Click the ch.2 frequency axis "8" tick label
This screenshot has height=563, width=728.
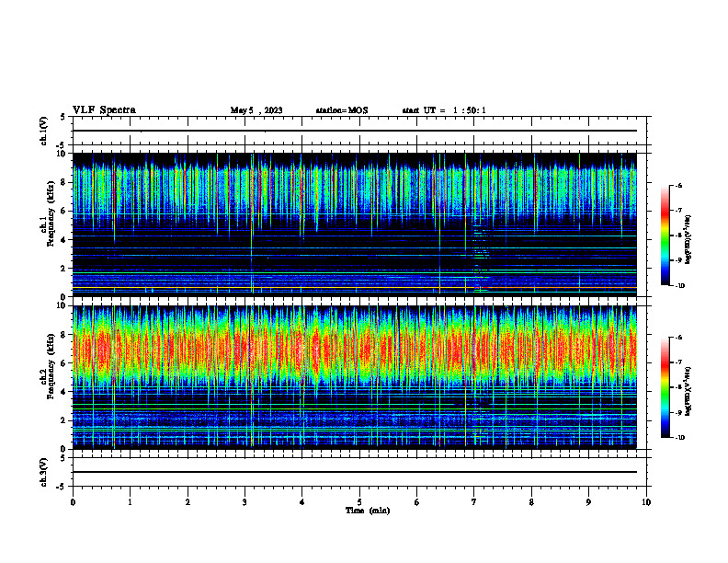point(64,335)
